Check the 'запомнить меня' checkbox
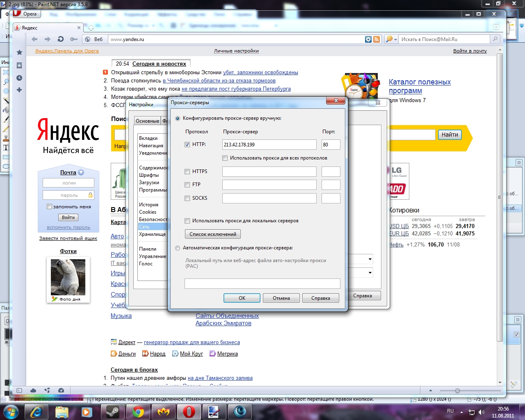Image resolution: width=525 pixels, height=420 pixels. (x=49, y=207)
